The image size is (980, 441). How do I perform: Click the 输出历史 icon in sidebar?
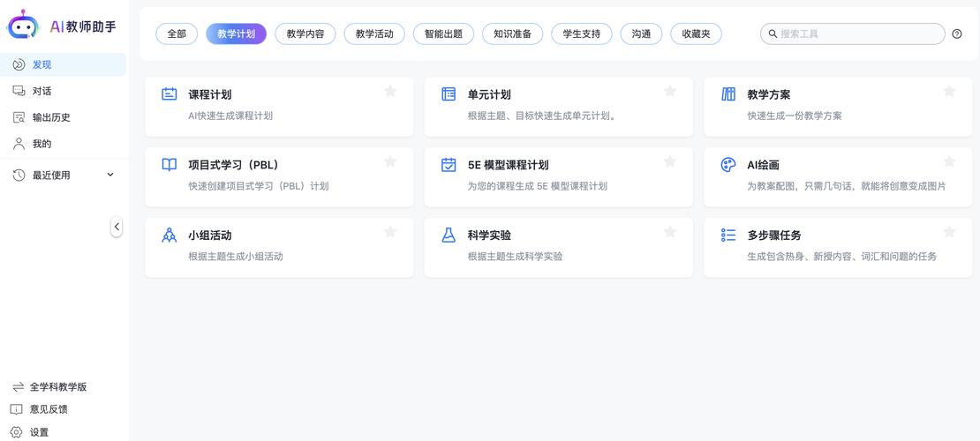(x=19, y=117)
